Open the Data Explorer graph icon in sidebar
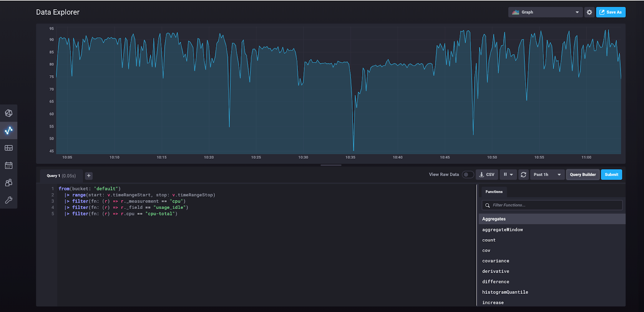This screenshot has width=644, height=312. click(x=8, y=130)
